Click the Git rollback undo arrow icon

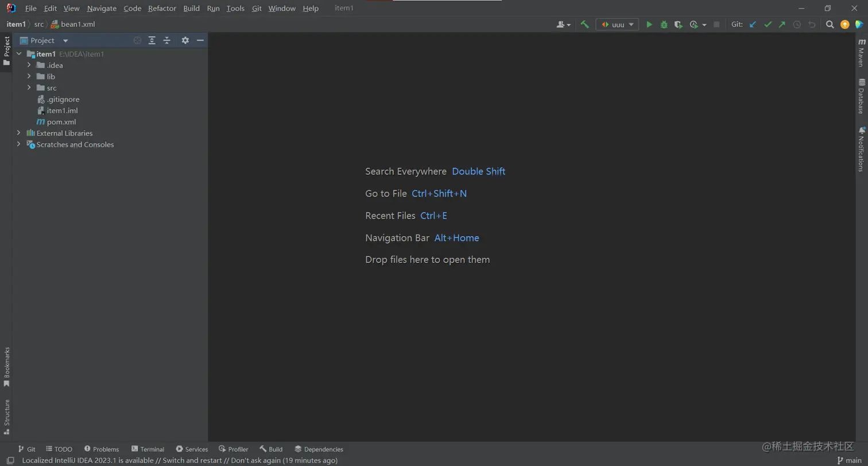812,25
